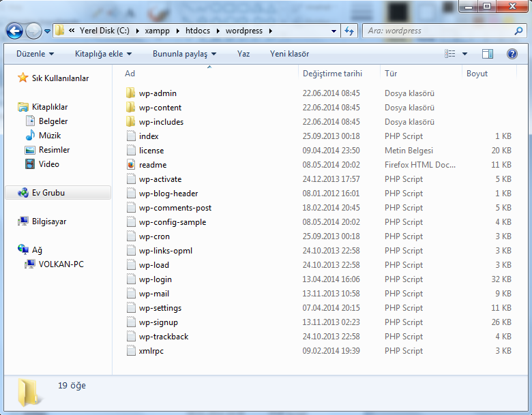Select the index file icon

tap(131, 136)
